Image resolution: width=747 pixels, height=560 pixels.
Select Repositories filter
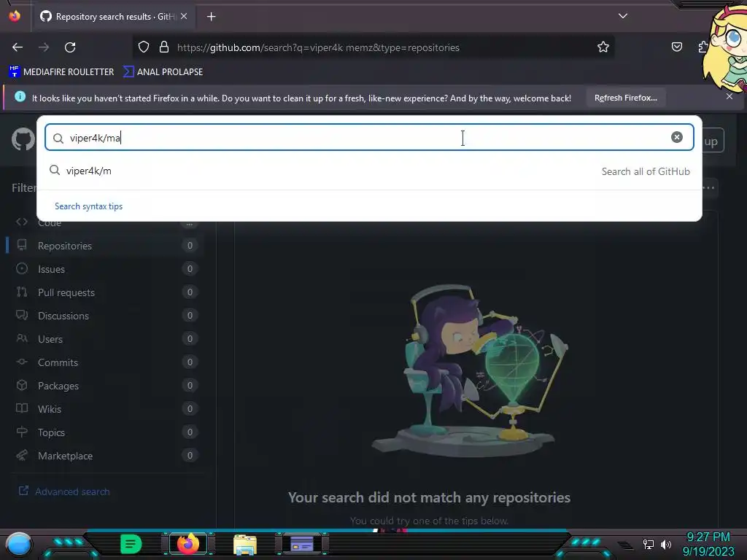coord(106,246)
